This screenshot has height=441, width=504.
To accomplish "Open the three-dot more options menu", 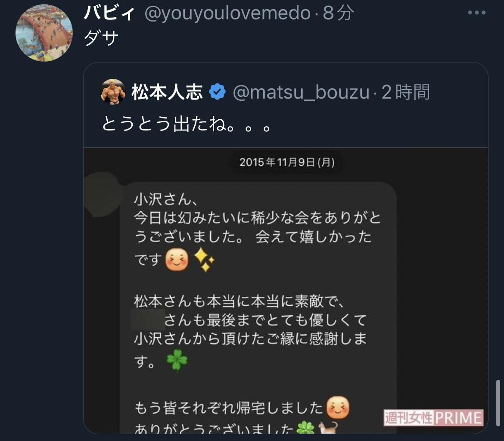I will tap(477, 13).
